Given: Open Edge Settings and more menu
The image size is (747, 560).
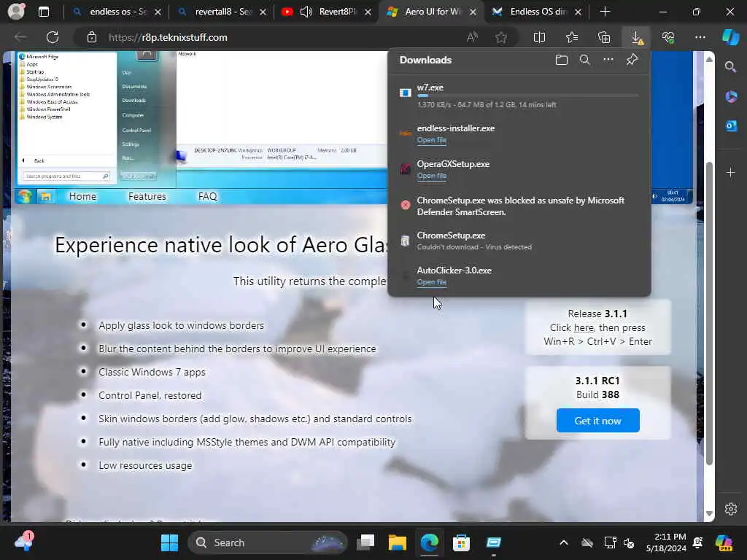Looking at the screenshot, I should click(700, 37).
